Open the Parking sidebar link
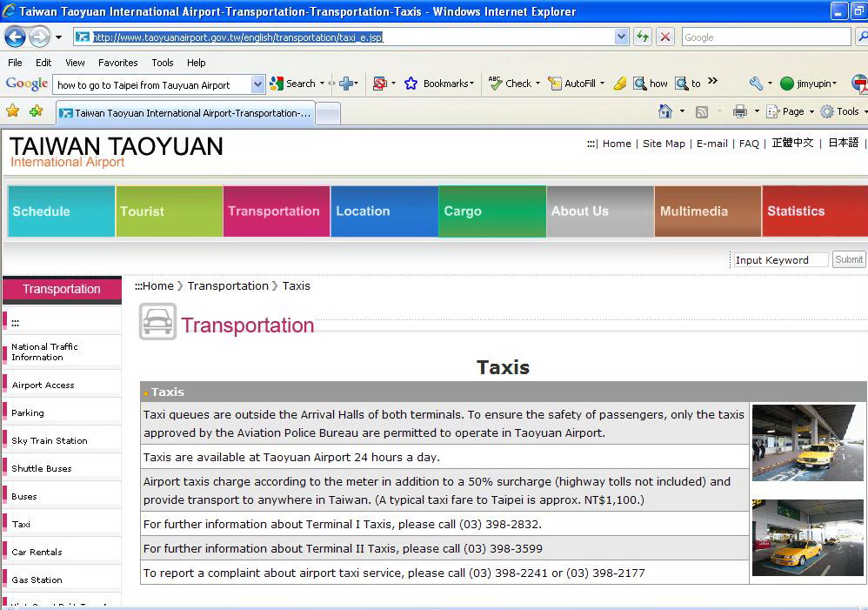Viewport: 868px width, 610px height. point(28,412)
